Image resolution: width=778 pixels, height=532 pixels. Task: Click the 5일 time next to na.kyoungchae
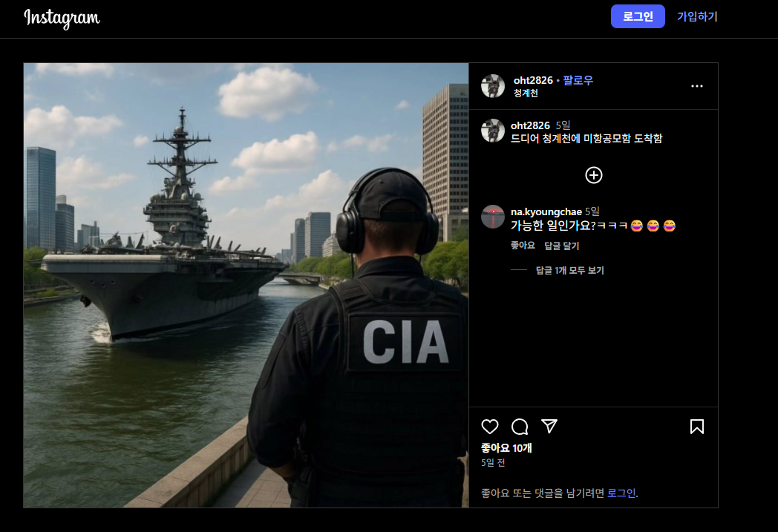(x=592, y=211)
